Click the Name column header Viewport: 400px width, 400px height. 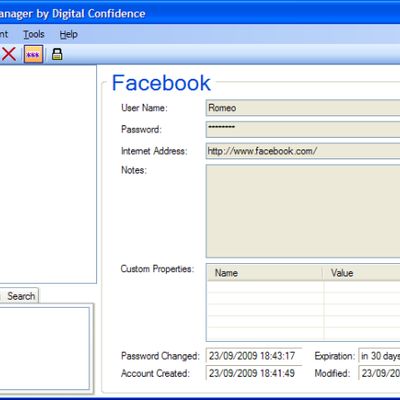tap(265, 273)
